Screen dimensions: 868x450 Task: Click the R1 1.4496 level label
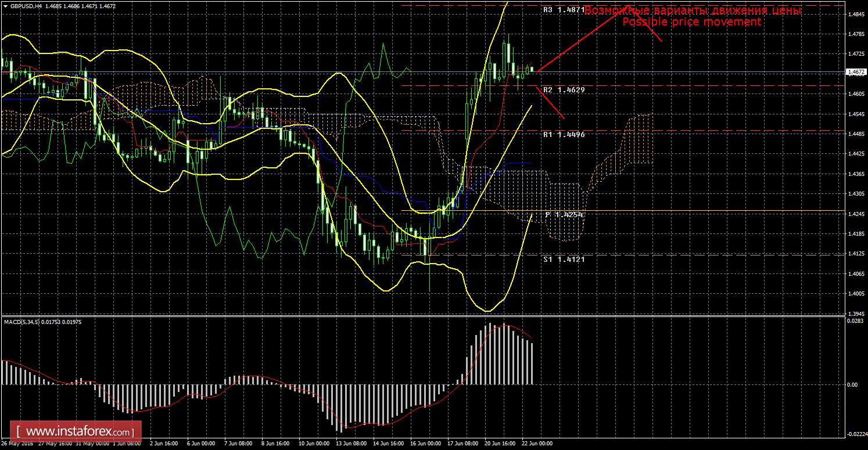[564, 134]
